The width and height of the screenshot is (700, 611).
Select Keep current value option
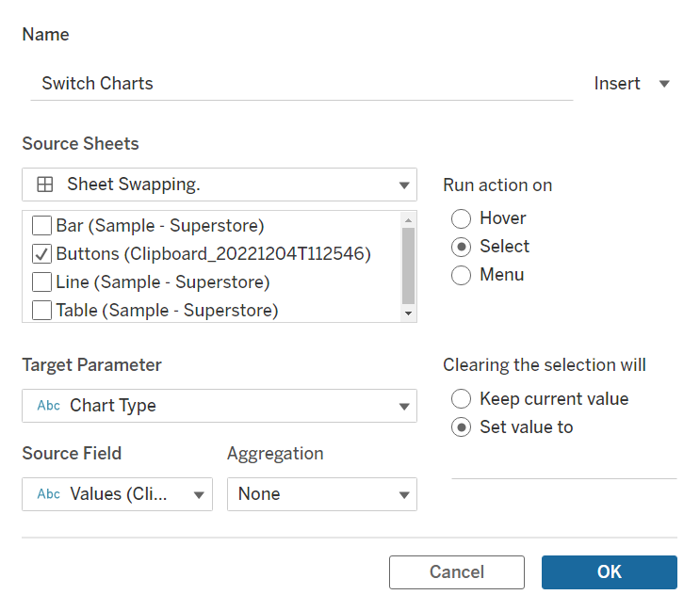462,399
